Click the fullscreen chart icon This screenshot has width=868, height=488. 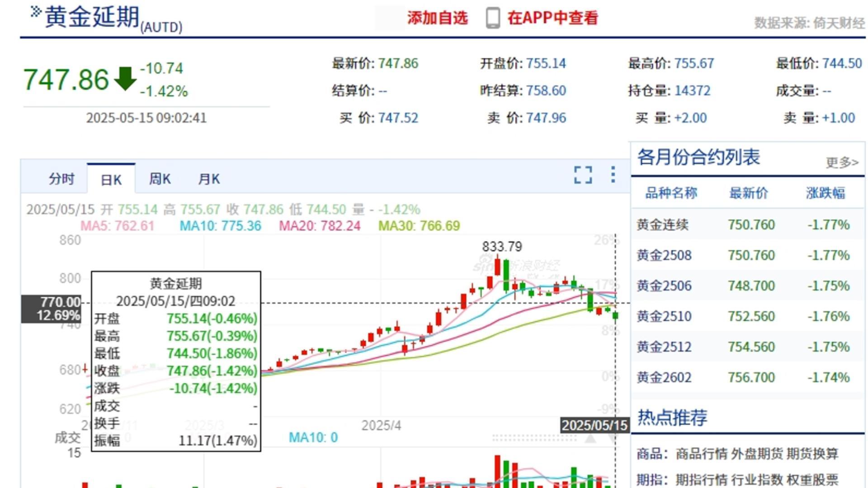tap(583, 175)
